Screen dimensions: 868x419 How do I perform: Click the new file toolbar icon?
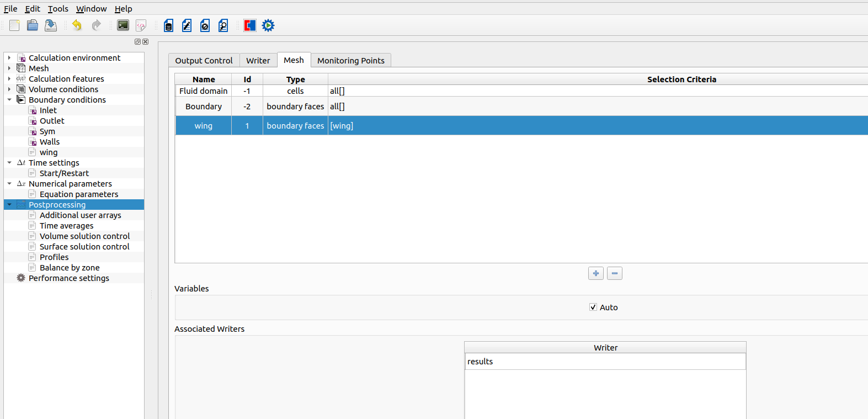14,25
